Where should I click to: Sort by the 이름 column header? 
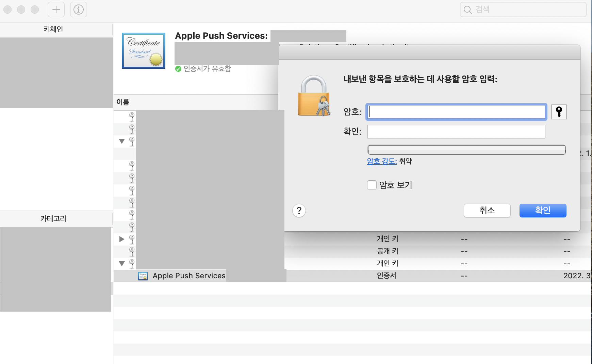pos(123,102)
